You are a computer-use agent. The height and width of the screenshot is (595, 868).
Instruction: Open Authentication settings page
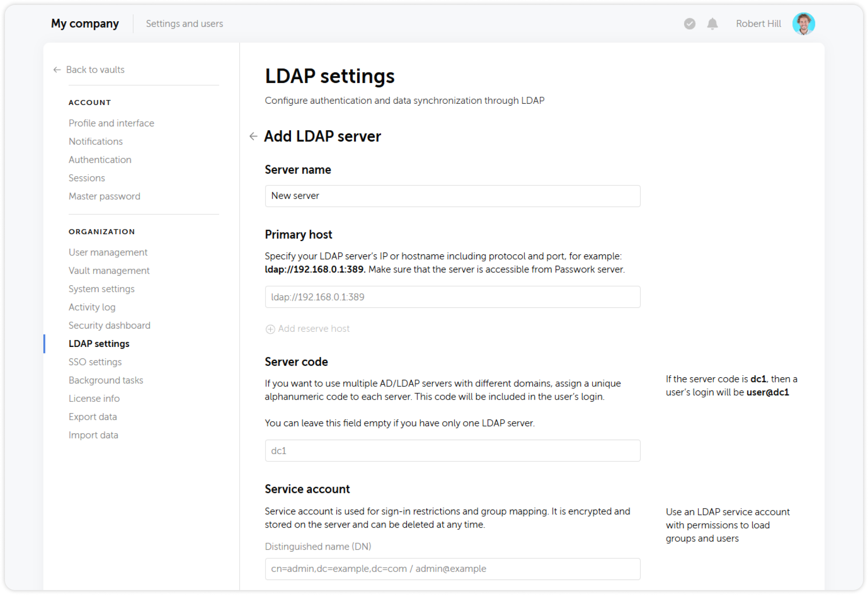[x=100, y=160]
